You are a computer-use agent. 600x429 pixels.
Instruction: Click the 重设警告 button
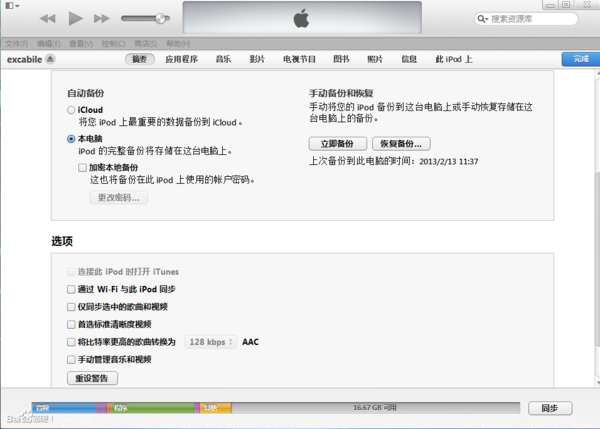92,378
